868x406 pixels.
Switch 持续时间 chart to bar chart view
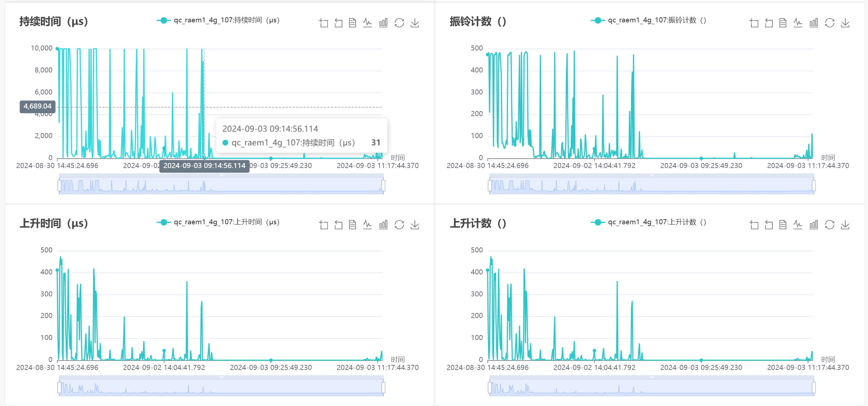click(x=383, y=22)
